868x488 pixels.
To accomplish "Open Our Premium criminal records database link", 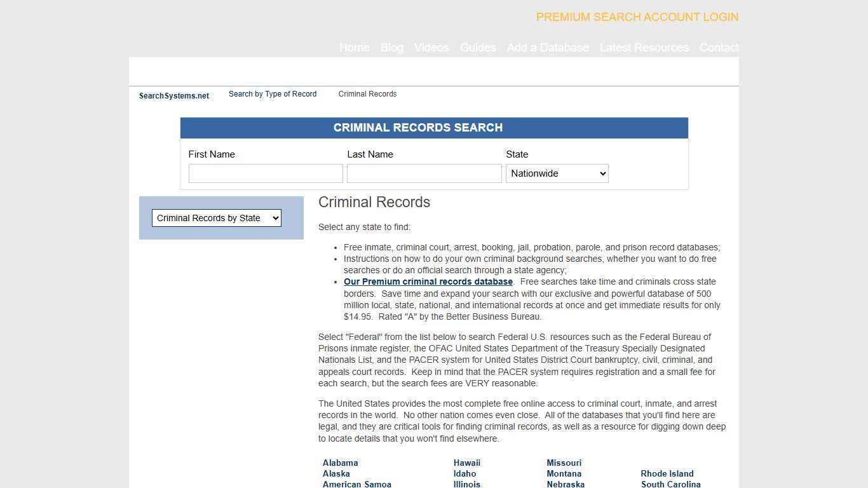I will click(x=427, y=281).
